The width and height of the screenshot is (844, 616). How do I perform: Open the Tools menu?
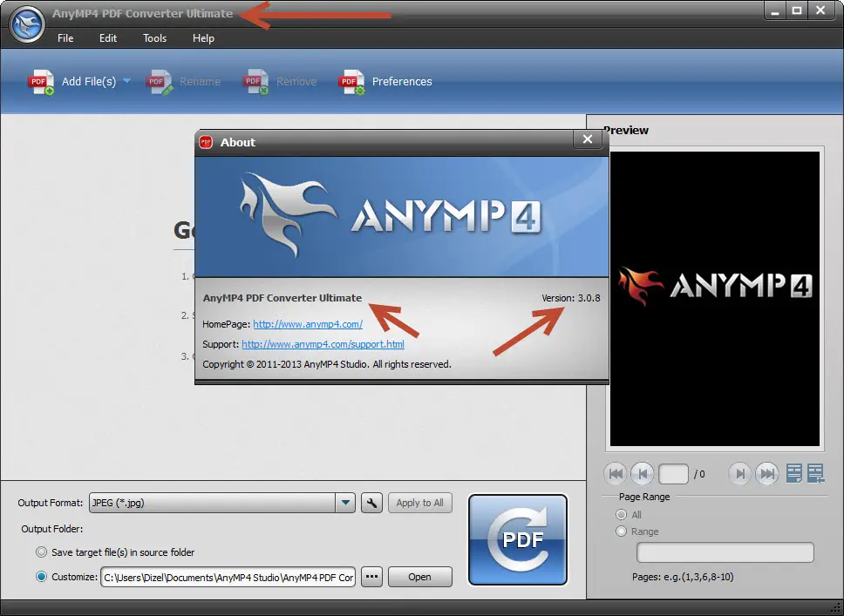tap(154, 38)
